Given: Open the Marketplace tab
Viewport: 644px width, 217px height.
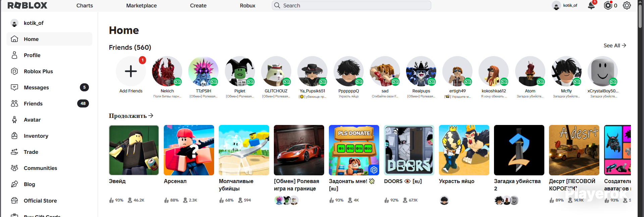Looking at the screenshot, I should pos(141,5).
